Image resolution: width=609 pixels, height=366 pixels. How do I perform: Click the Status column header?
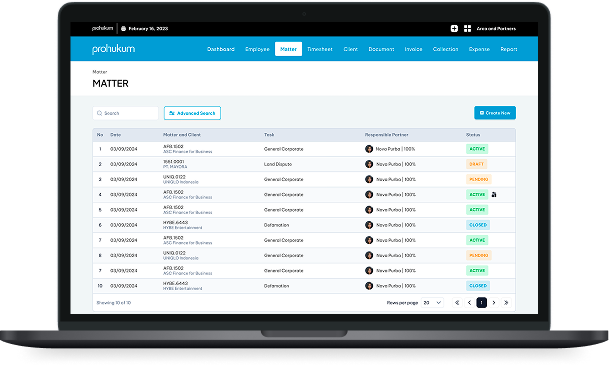(x=473, y=135)
